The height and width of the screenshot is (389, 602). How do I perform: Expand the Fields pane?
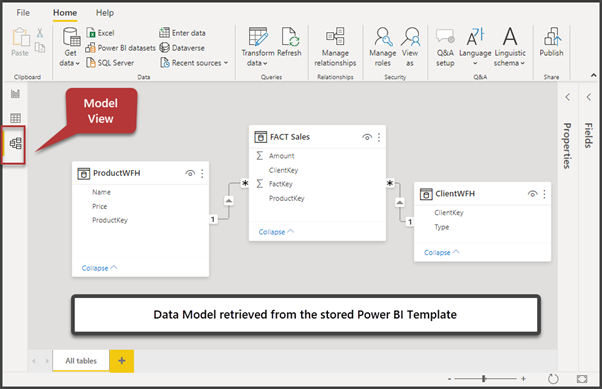point(589,97)
